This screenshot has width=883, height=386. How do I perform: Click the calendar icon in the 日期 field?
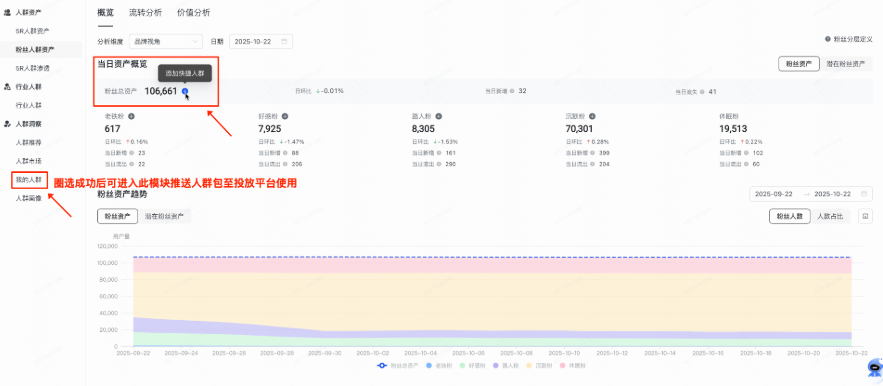pyautogui.click(x=284, y=41)
